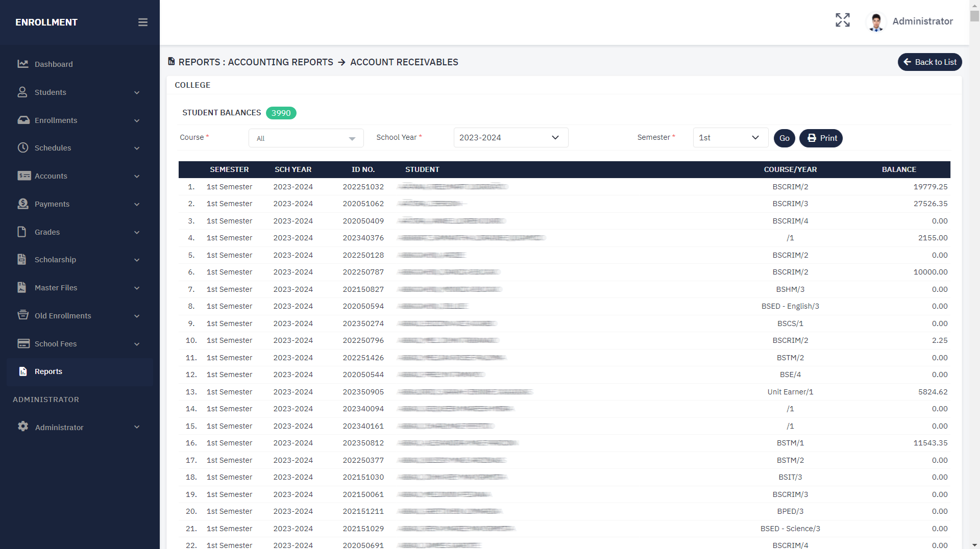Click the Enrollments inbox icon

[23, 120]
